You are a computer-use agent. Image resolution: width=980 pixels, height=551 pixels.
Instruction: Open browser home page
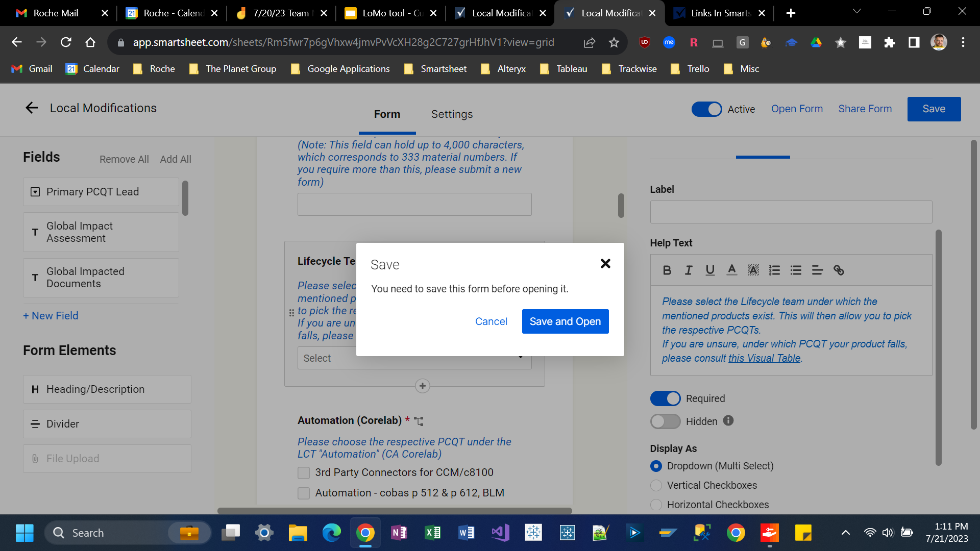click(90, 42)
